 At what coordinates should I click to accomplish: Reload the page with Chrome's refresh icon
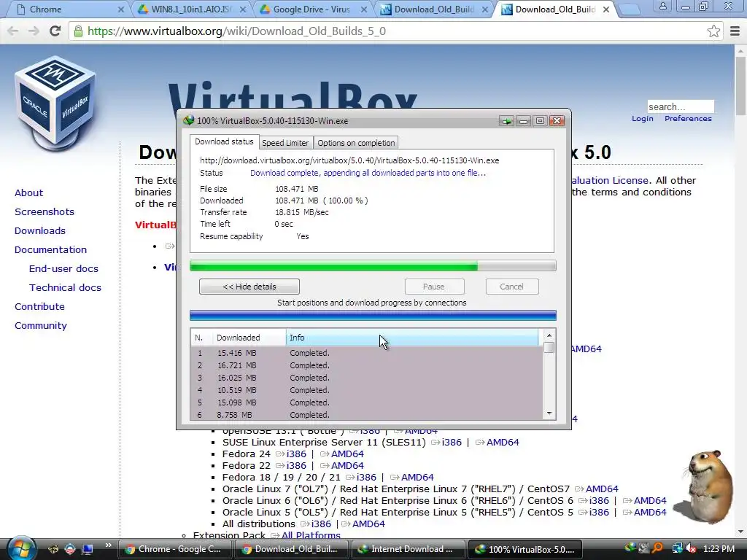pyautogui.click(x=55, y=31)
